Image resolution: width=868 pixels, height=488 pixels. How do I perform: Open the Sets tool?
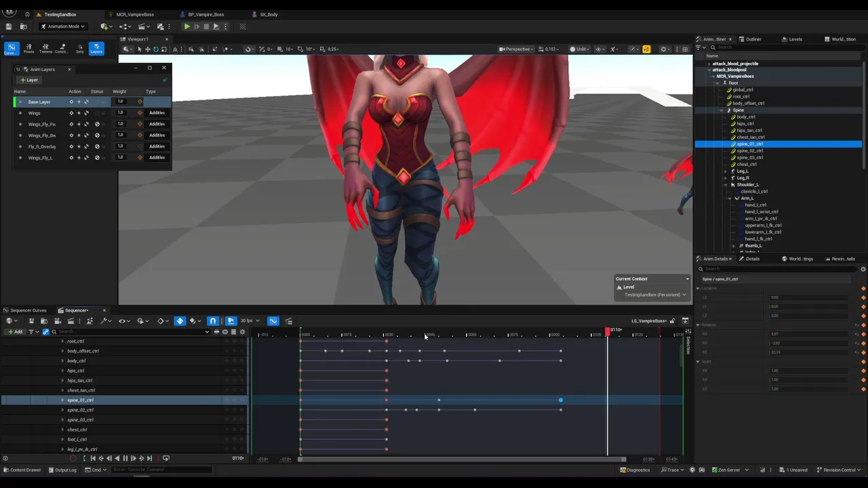tap(79, 49)
